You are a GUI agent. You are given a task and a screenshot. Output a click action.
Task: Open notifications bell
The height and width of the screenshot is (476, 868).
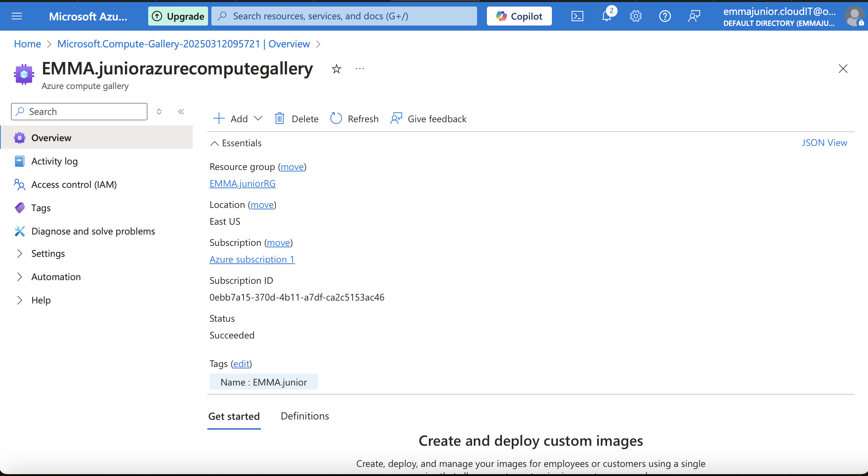(x=607, y=16)
